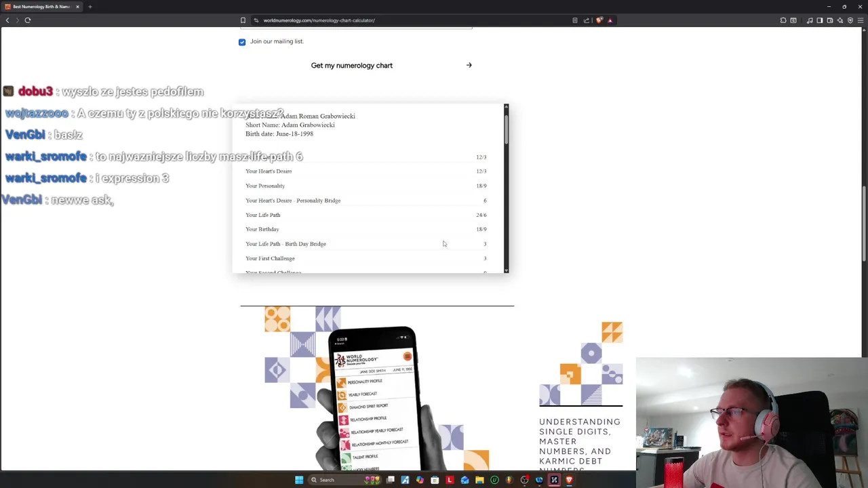The width and height of the screenshot is (868, 488).
Task: Open Windows Start menu
Action: [299, 480]
